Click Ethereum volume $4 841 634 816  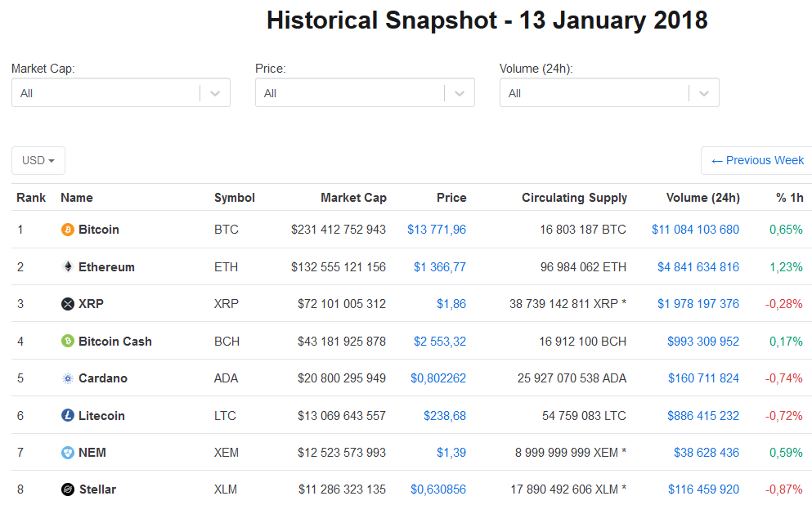pyautogui.click(x=698, y=267)
